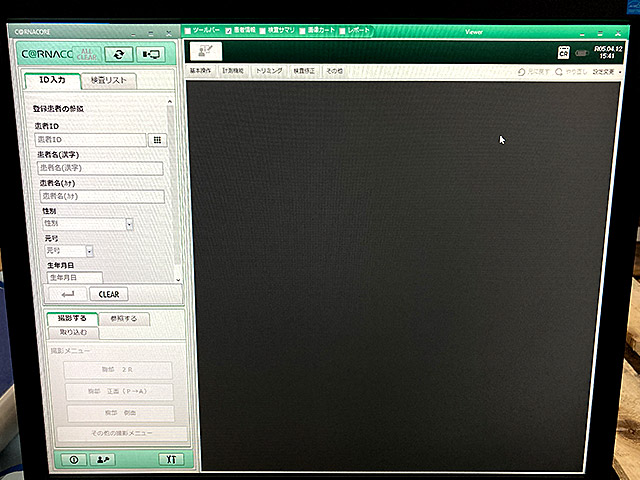The image size is (640, 480).
Task: Select the 取り込む tab
Action: [x=73, y=332]
